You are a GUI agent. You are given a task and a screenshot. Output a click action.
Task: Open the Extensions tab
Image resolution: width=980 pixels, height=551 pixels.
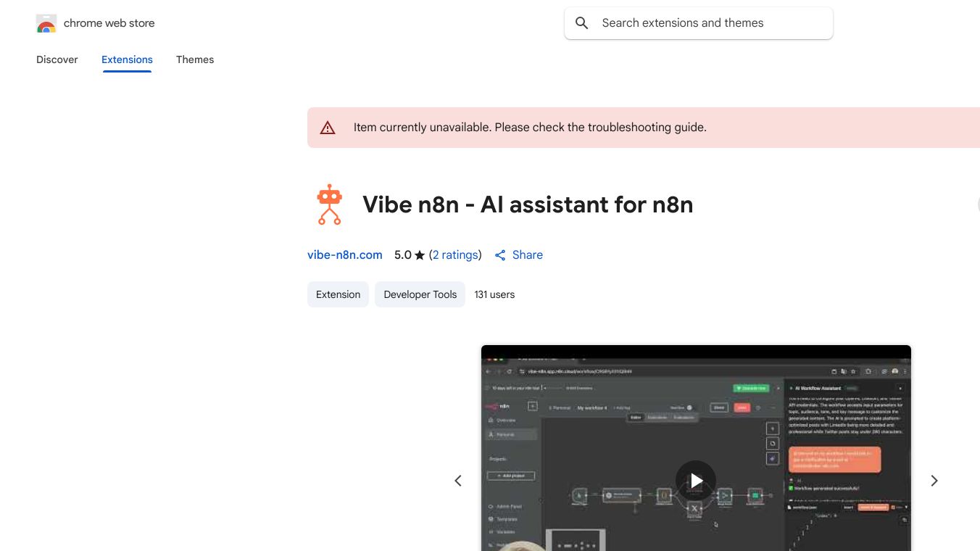127,59
